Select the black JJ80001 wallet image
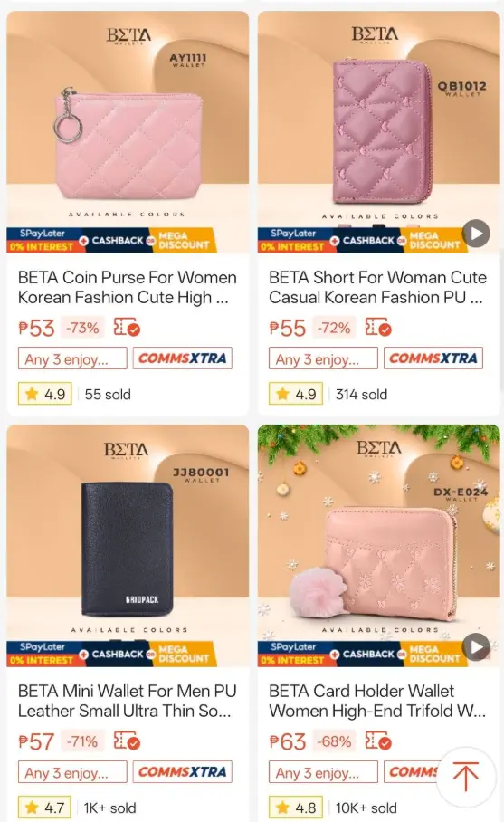The image size is (504, 822). [128, 546]
